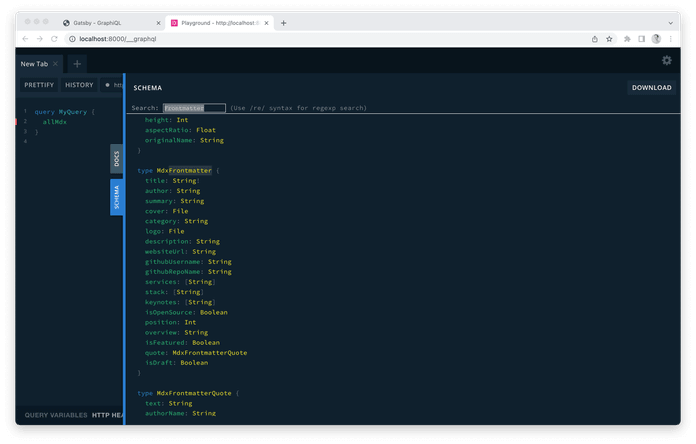Collapse the SCHEMA side tab

point(116,197)
